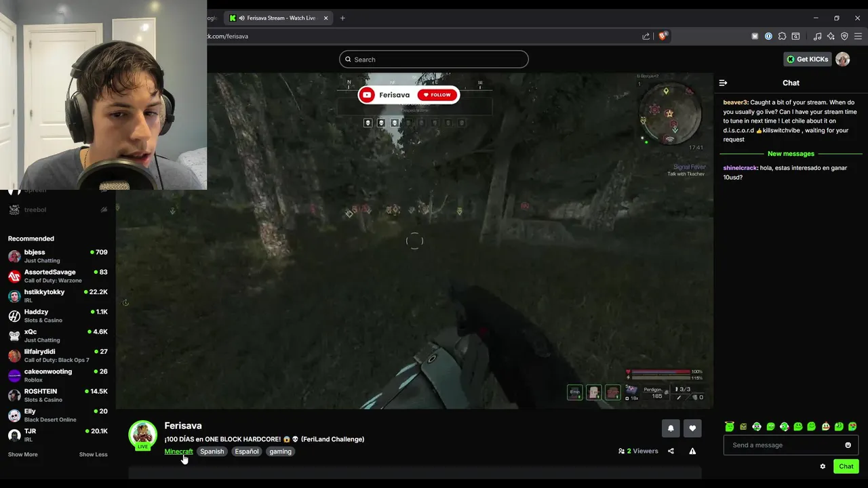868x488 pixels.
Task: Open the Brave Shields icon in address bar
Action: coord(663,36)
